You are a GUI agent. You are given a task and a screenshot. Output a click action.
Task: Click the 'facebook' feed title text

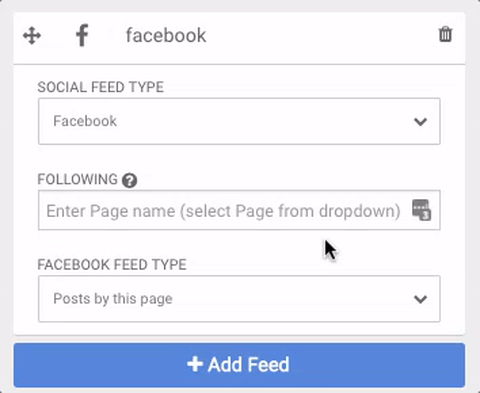tap(166, 35)
